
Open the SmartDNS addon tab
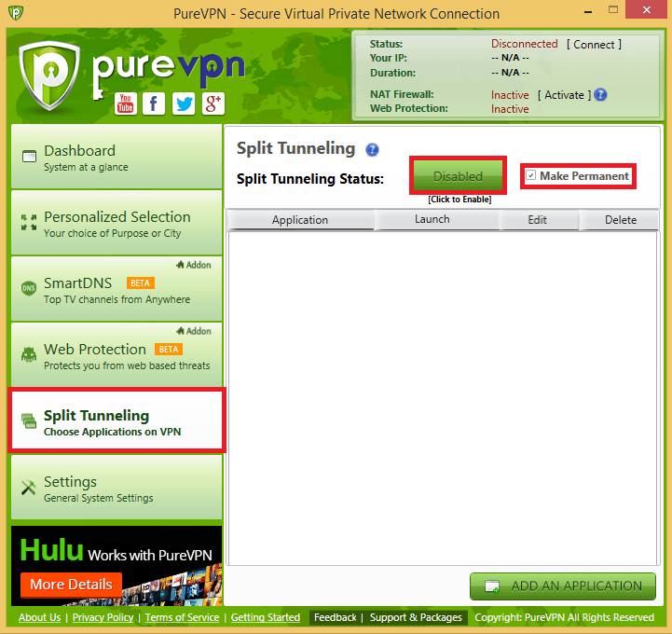pos(117,289)
